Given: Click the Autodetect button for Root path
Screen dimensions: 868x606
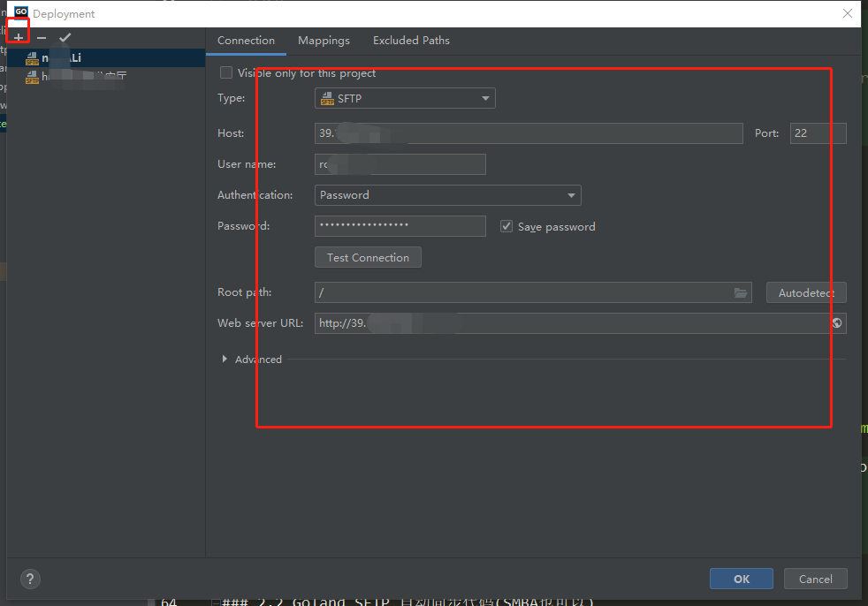Looking at the screenshot, I should pos(805,292).
